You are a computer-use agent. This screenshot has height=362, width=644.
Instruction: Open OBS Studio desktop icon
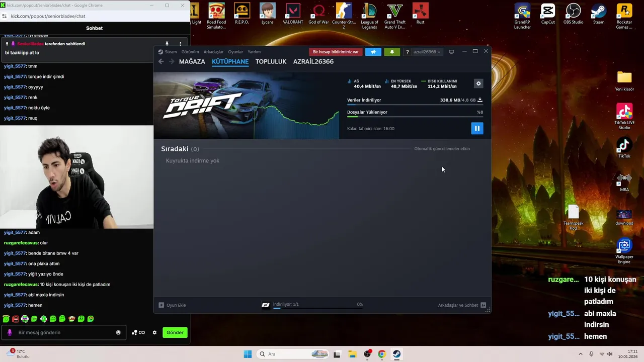coord(573,14)
